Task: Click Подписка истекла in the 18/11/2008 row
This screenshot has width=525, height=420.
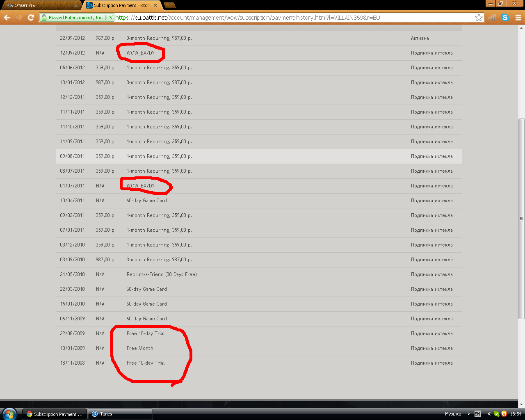Action: (432, 363)
